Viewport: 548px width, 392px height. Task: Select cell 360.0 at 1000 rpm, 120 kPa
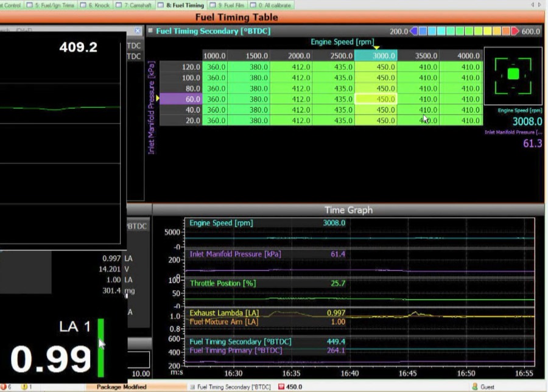point(215,67)
